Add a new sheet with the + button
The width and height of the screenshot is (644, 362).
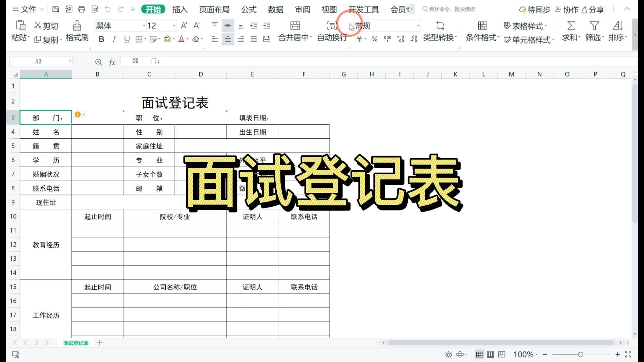(100, 343)
